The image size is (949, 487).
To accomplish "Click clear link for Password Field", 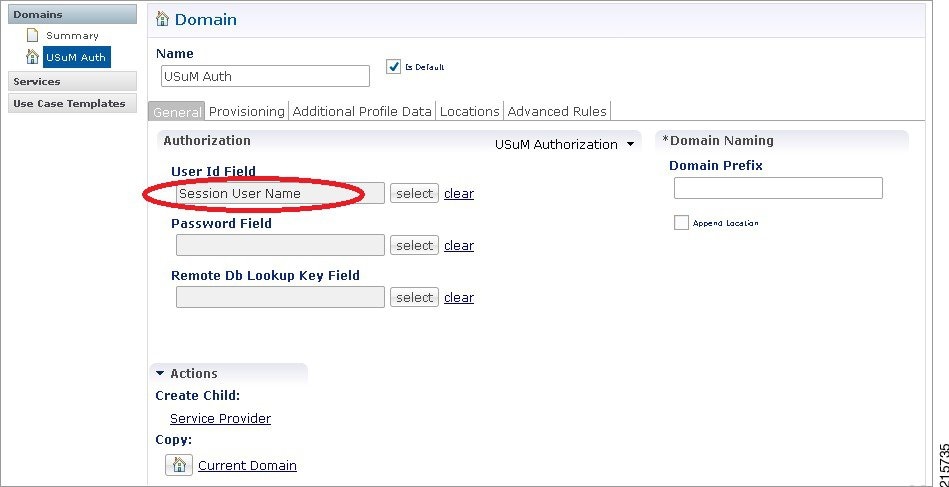I will (x=459, y=246).
